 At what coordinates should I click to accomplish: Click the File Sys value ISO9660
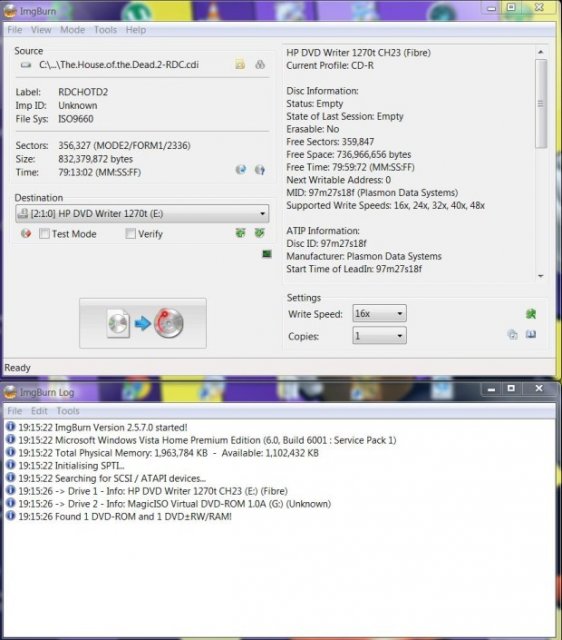click(x=76, y=119)
